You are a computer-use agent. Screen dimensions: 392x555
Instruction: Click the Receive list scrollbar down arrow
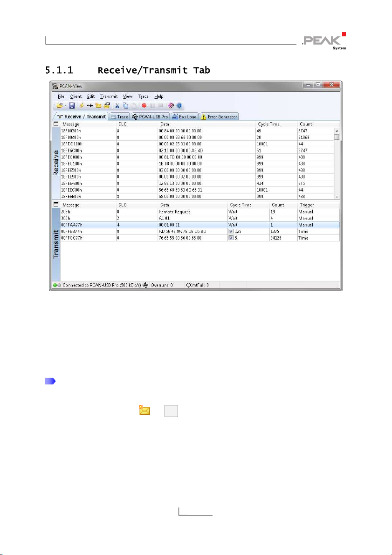tap(337, 197)
